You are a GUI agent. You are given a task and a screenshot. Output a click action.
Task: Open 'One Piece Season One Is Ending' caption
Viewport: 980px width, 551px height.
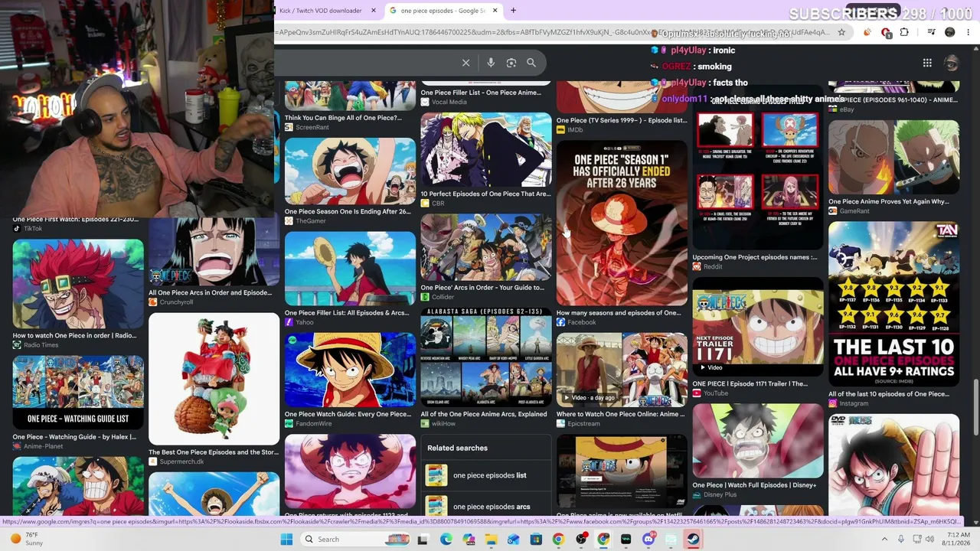[x=348, y=211]
